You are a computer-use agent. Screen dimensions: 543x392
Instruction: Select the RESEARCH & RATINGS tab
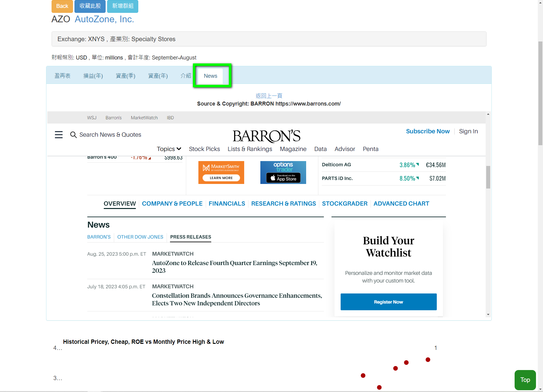pyautogui.click(x=284, y=203)
